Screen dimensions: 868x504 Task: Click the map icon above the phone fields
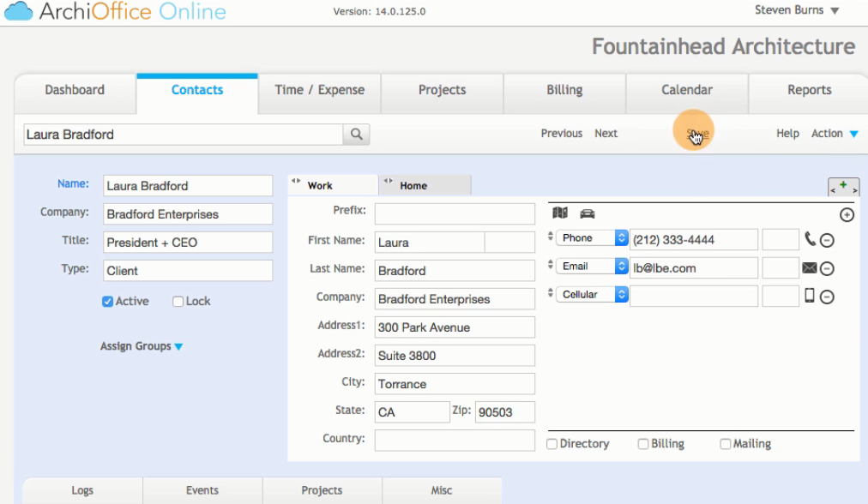560,213
